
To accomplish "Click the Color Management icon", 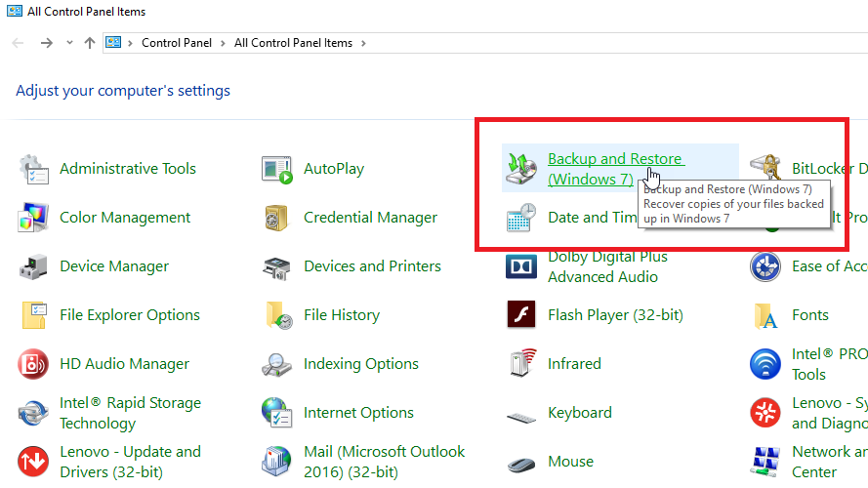I will [33, 218].
